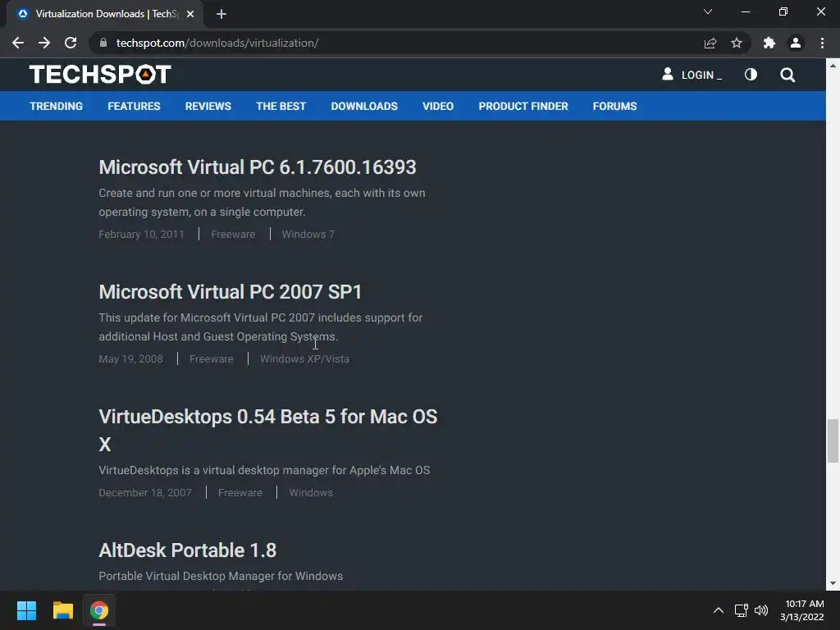Open File Explorer from the taskbar

point(62,610)
